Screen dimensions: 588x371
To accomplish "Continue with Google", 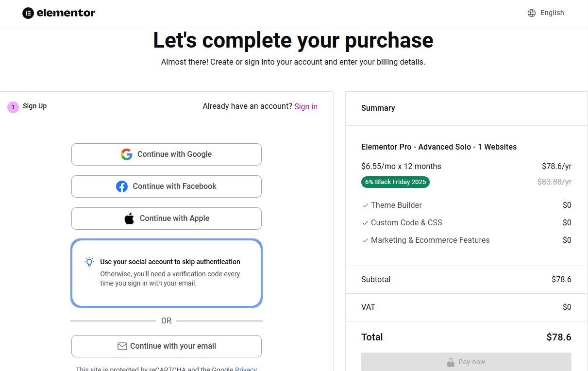I will (167, 154).
